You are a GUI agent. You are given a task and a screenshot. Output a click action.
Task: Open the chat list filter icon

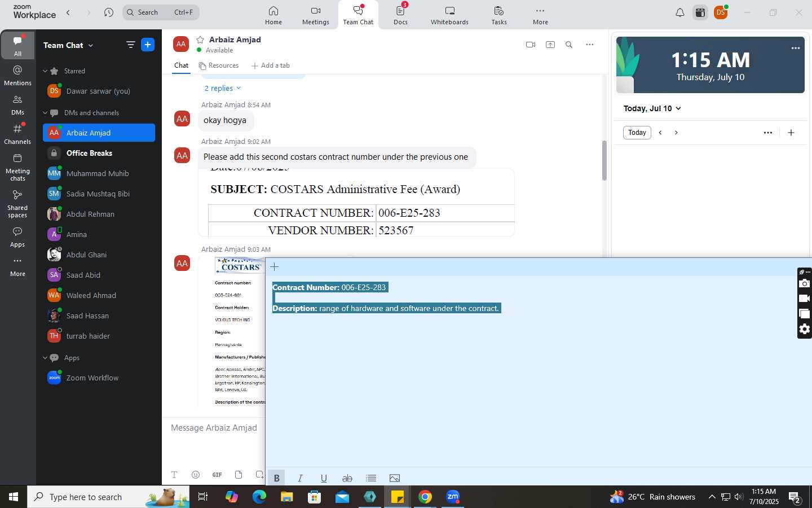(x=130, y=45)
